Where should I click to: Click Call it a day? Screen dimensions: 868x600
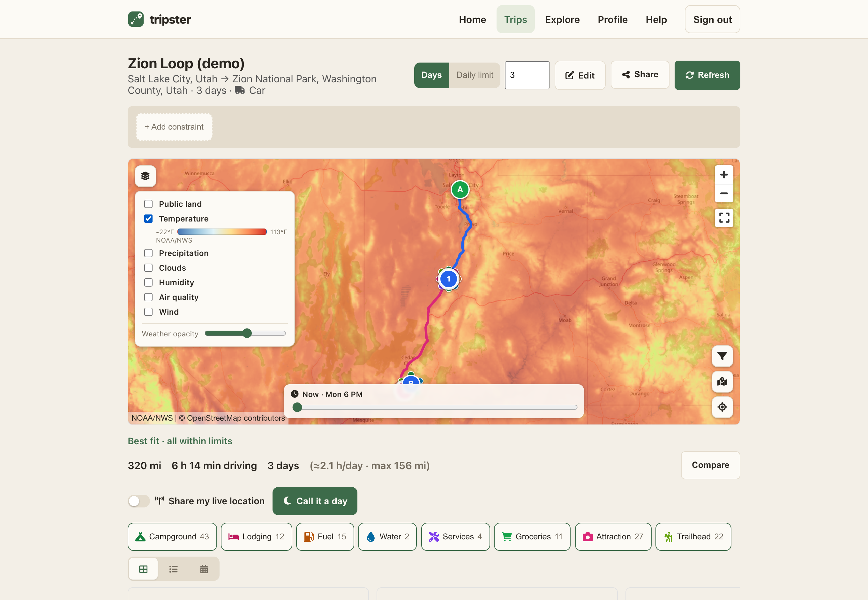(x=315, y=501)
